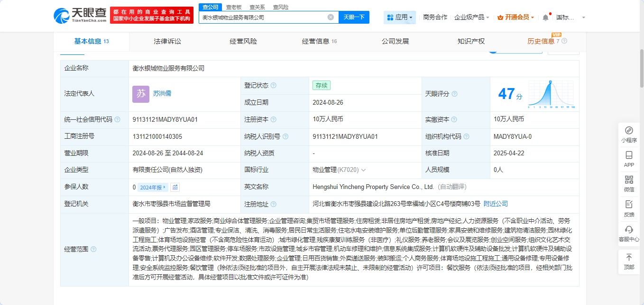644x305 pixels.
Task: Open the 2024年报 annual report selector
Action: pyautogui.click(x=153, y=188)
